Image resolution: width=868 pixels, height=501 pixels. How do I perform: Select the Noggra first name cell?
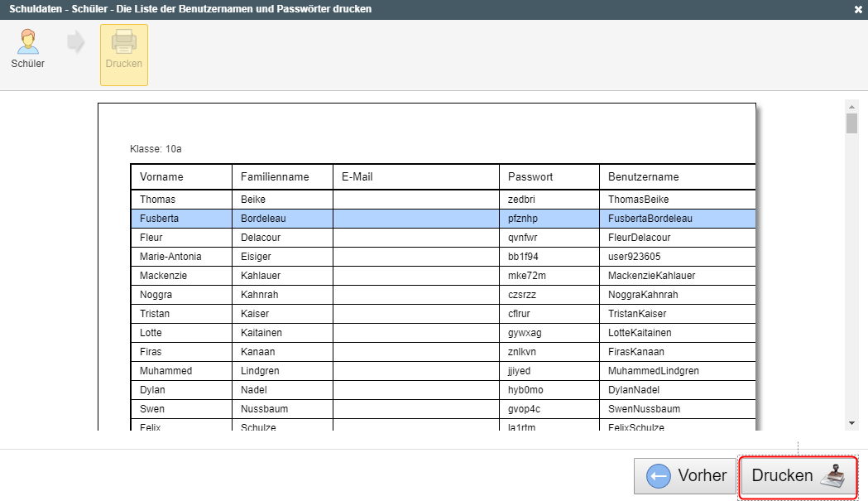(x=181, y=294)
